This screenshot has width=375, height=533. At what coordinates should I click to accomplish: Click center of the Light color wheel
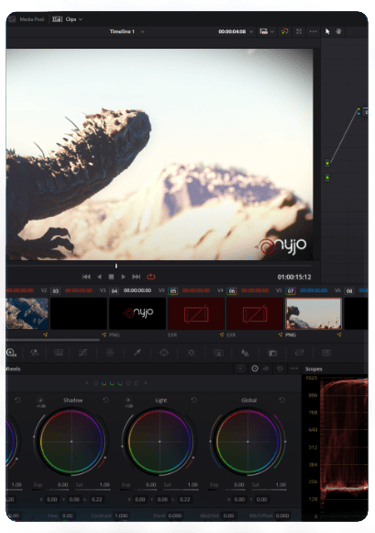tap(159, 442)
